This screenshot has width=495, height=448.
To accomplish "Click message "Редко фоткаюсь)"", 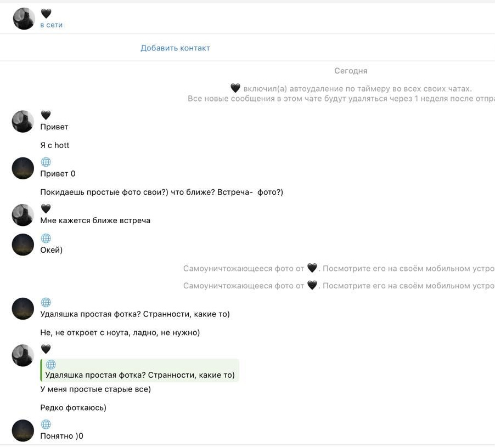I will tap(73, 408).
